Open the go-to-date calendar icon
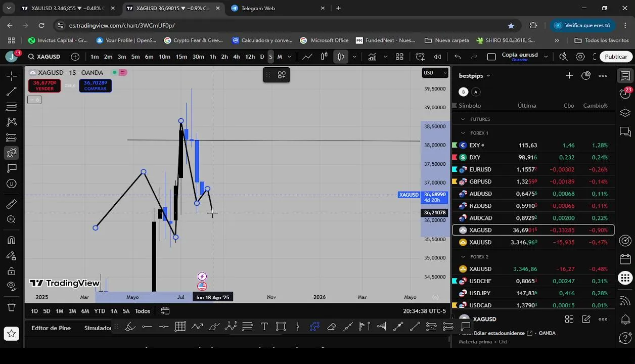The width and height of the screenshot is (635, 364). coord(165,311)
